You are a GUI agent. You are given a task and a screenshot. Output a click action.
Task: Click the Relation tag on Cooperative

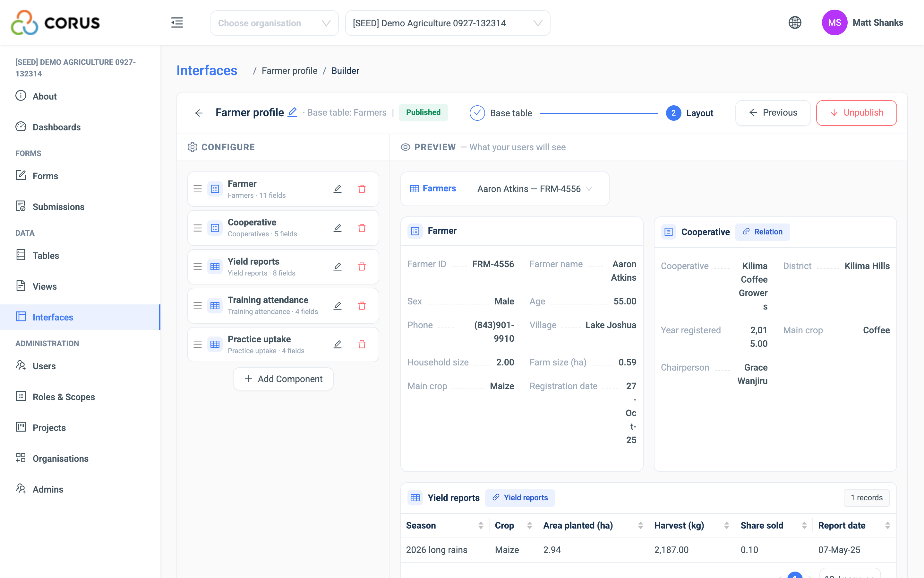click(763, 232)
